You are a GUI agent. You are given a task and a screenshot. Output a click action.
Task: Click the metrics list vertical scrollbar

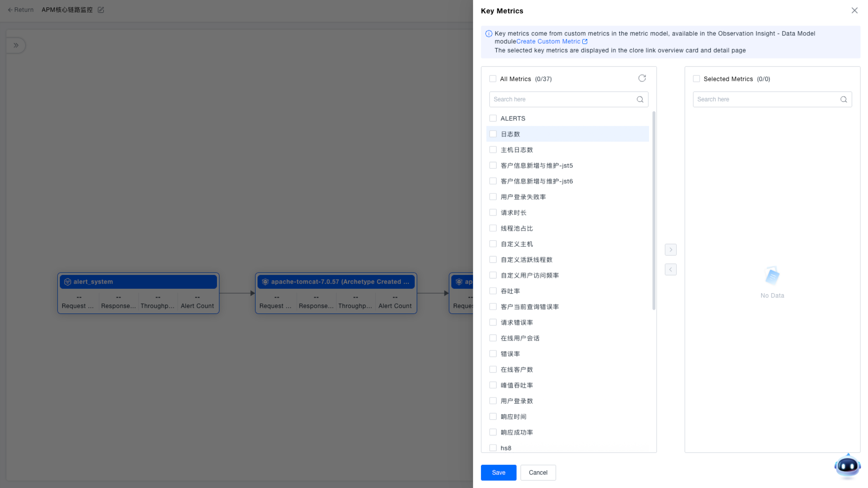point(654,211)
